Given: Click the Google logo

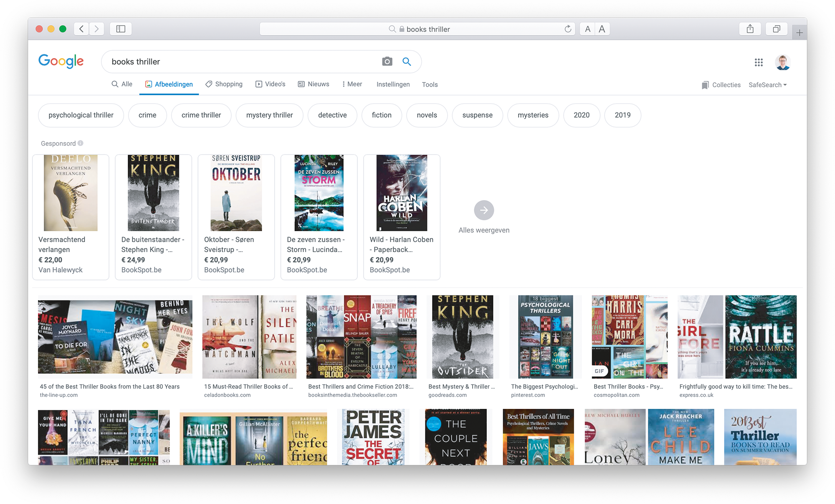Looking at the screenshot, I should click(61, 61).
